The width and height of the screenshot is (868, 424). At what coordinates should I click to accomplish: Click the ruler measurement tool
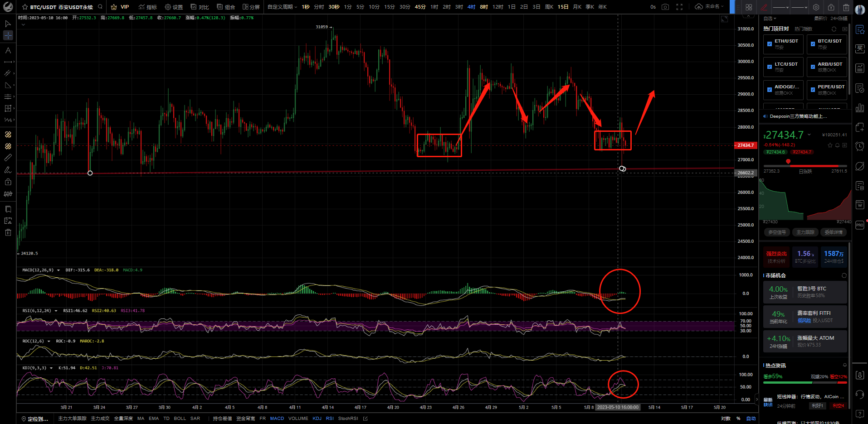coord(8,158)
